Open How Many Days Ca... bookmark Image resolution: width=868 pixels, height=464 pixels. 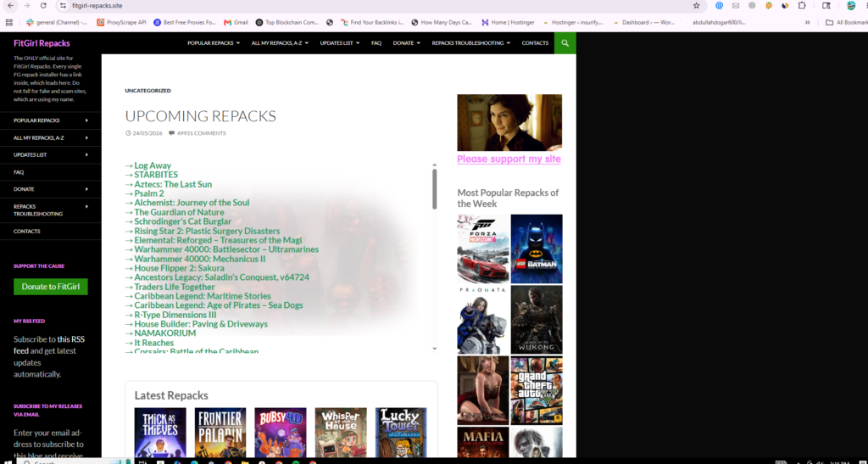coord(442,23)
